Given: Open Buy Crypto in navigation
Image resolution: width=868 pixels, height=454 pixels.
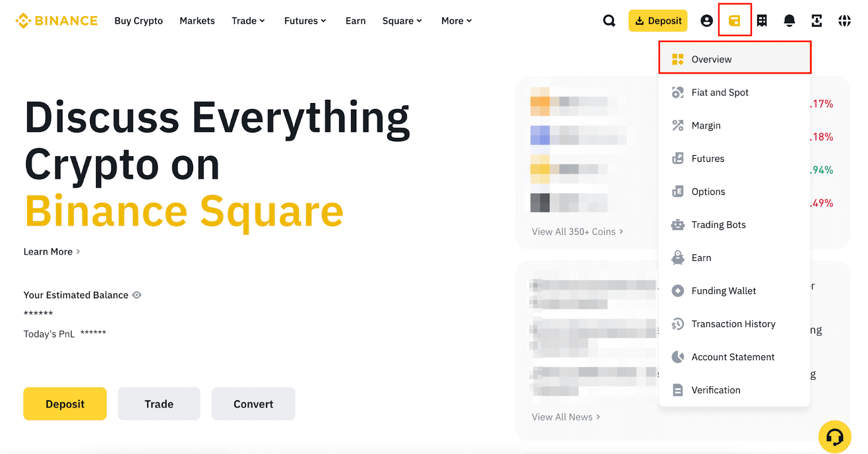Looking at the screenshot, I should (138, 21).
